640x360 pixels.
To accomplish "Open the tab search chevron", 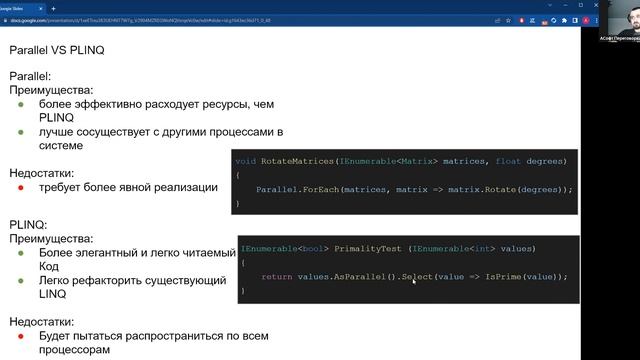I will click(x=550, y=5).
